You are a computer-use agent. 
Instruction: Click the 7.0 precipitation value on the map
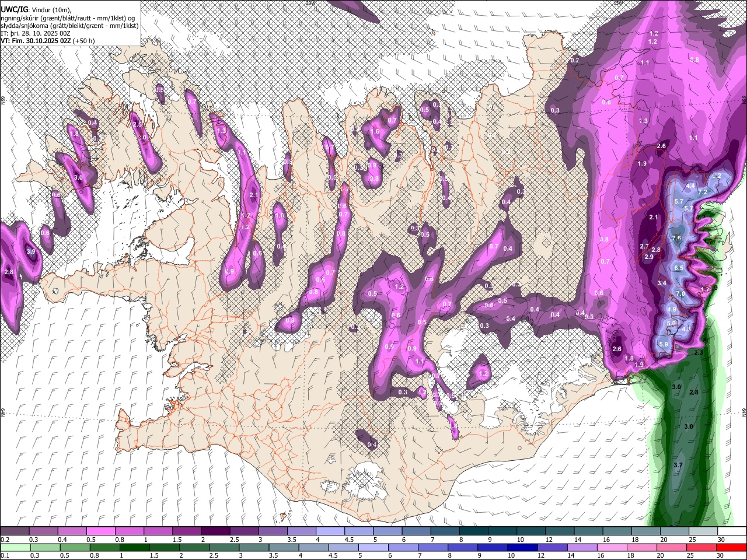[x=680, y=293]
